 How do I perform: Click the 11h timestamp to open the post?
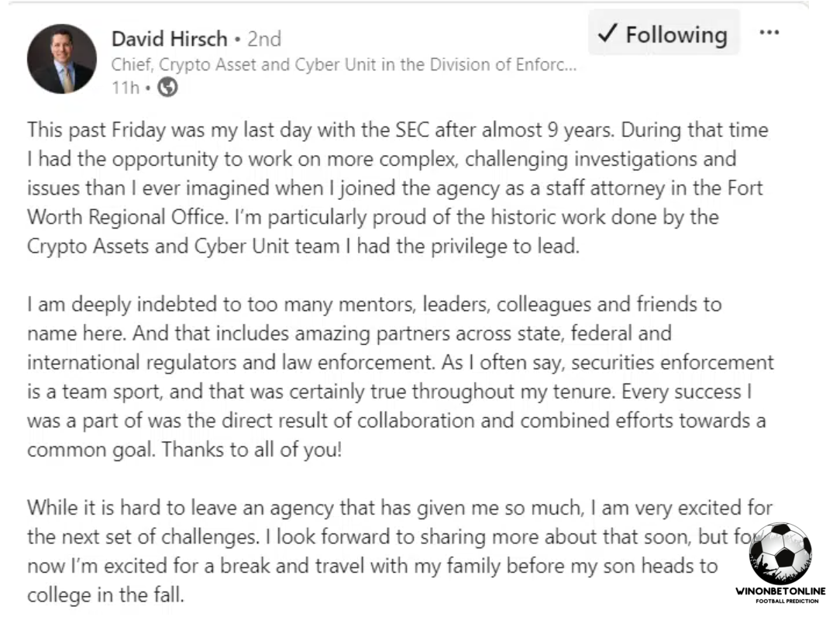pyautogui.click(x=126, y=88)
